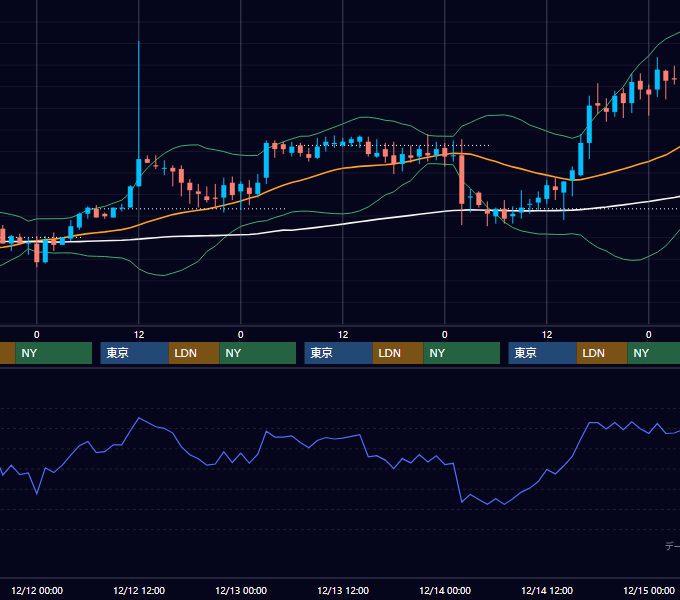This screenshot has width=680, height=600.
Task: Select the LDN session block for 12/12
Action: [x=194, y=353]
